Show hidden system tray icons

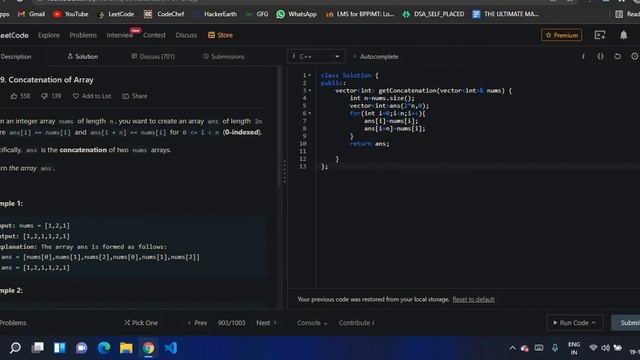pos(512,348)
